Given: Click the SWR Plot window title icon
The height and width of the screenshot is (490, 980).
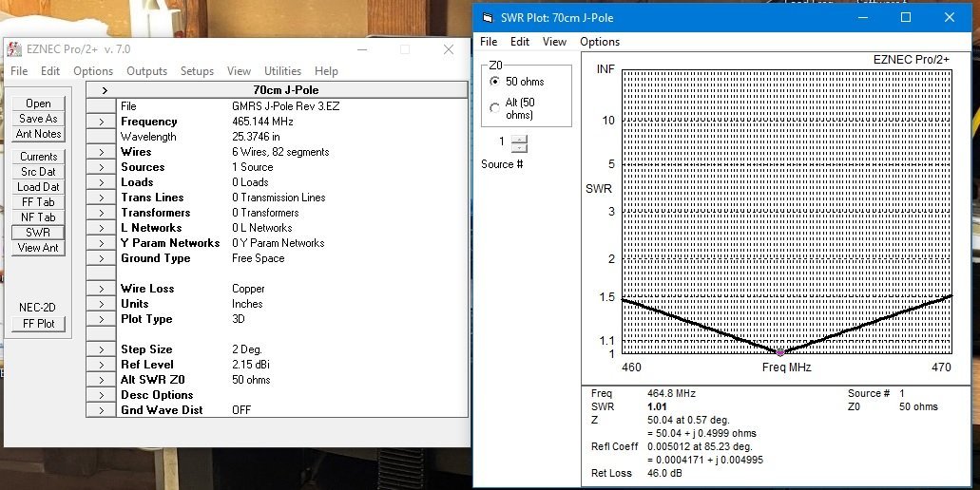Looking at the screenshot, I should [x=488, y=18].
